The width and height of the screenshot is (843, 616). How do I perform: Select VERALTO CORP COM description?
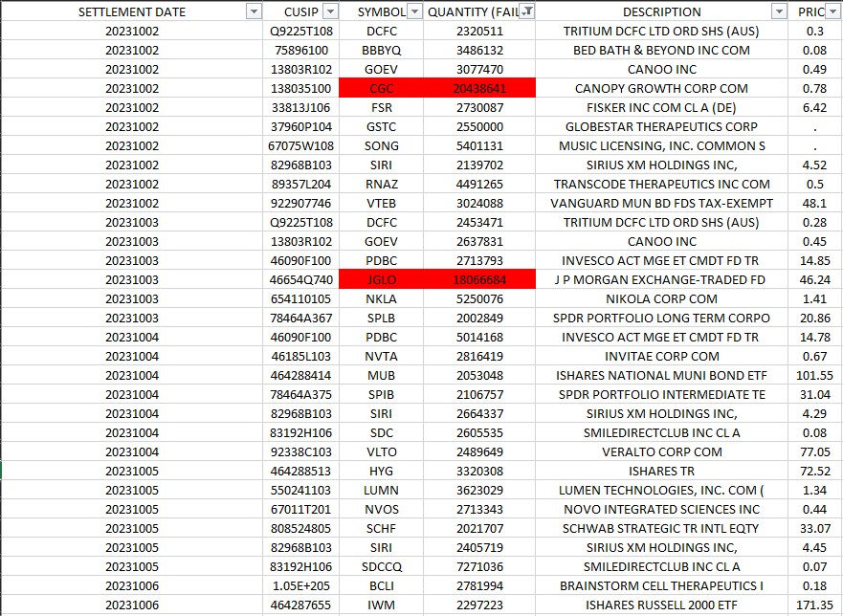662,452
